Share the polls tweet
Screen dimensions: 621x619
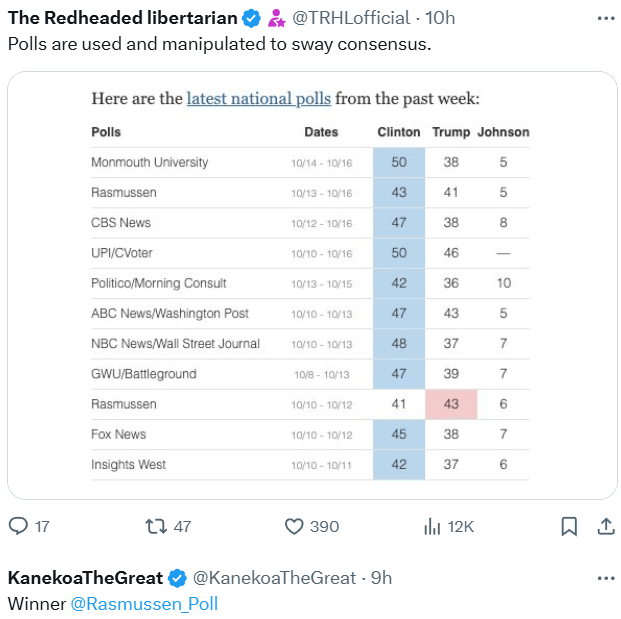(605, 526)
